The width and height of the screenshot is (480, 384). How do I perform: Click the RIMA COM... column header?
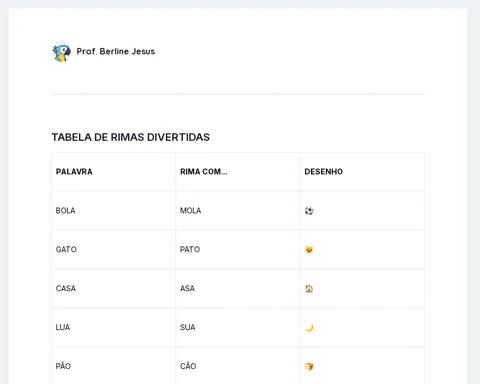238,172
